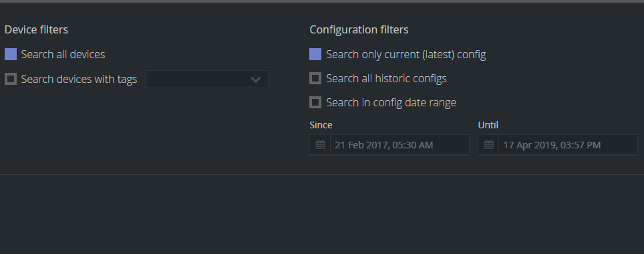Select the 'Search all historic configs' label

tap(387, 78)
